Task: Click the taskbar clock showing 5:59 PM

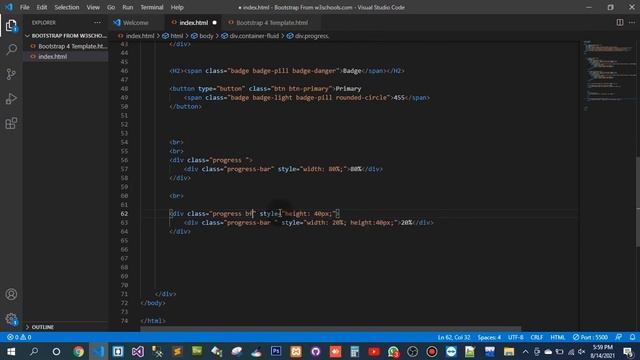Action: tap(602, 351)
